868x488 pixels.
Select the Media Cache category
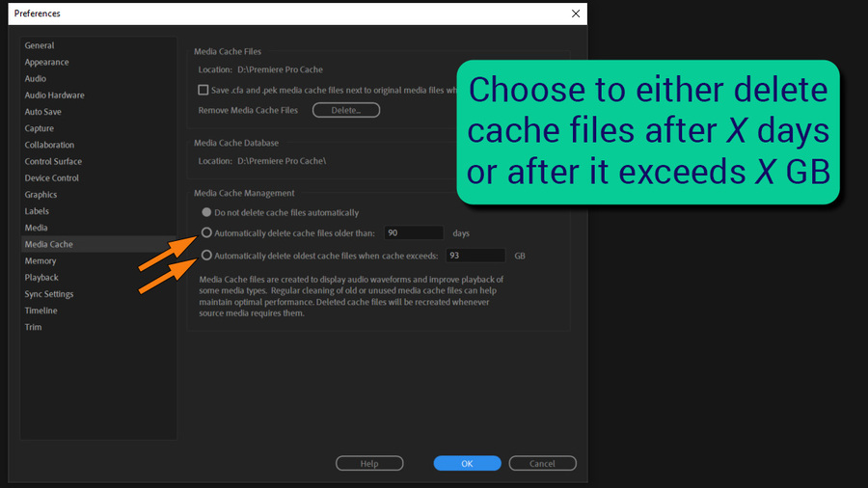tap(98, 244)
